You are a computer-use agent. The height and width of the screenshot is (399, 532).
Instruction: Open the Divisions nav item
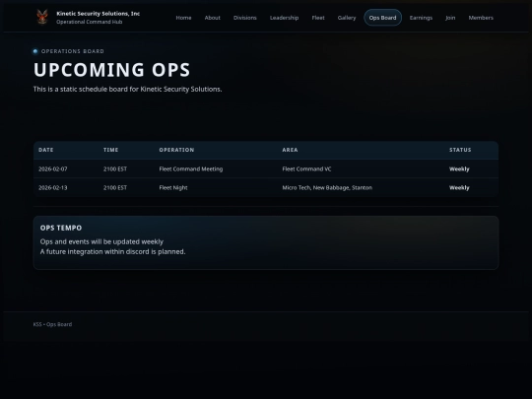pos(245,18)
